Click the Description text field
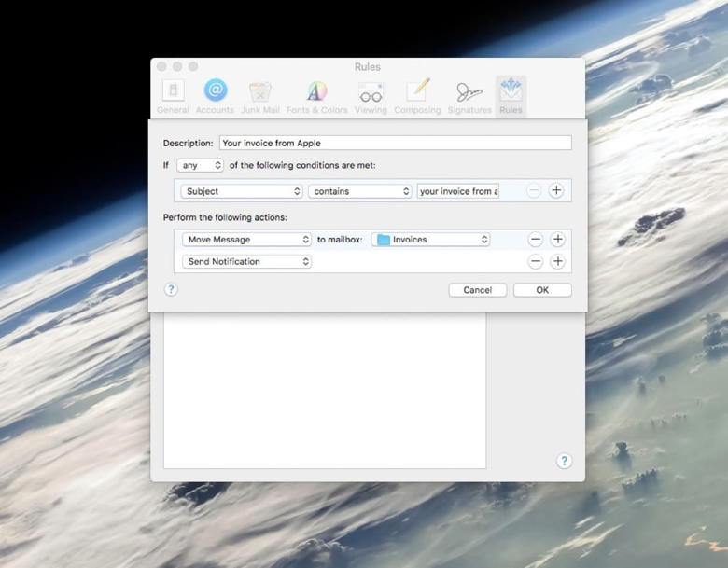This screenshot has height=568, width=728. coord(395,143)
